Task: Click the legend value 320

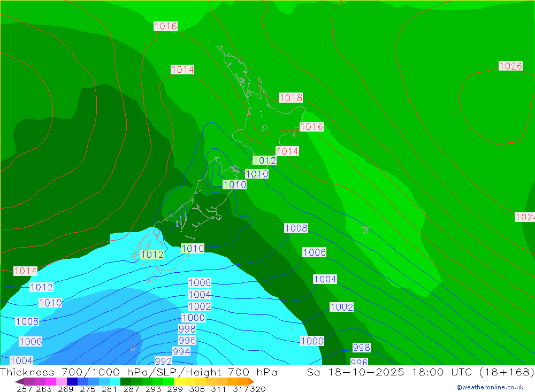Action: pos(258,389)
